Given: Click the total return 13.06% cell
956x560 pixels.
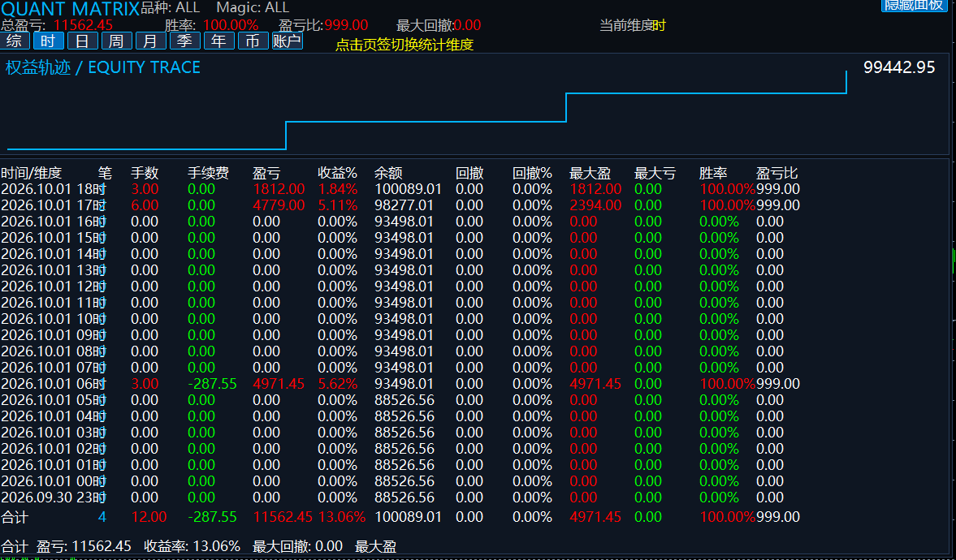Looking at the screenshot, I should pyautogui.click(x=341, y=517).
